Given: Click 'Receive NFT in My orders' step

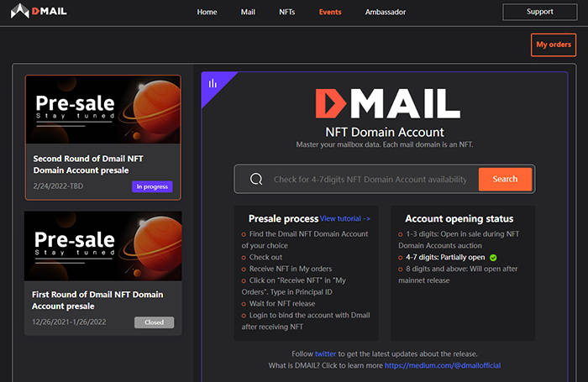Looking at the screenshot, I should 291,269.
